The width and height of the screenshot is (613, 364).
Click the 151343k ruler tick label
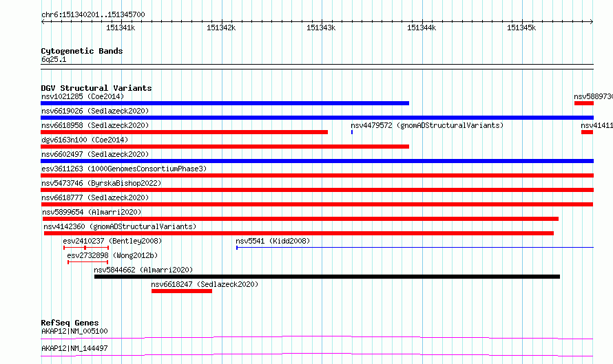(321, 28)
